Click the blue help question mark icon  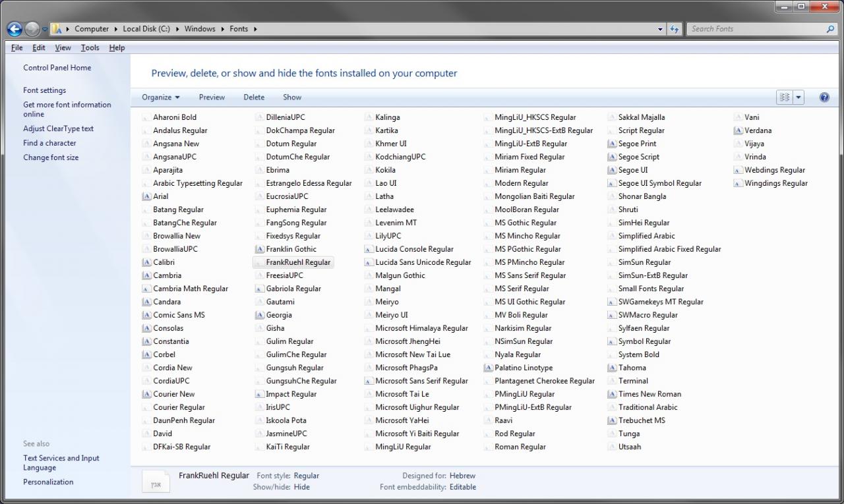(824, 97)
